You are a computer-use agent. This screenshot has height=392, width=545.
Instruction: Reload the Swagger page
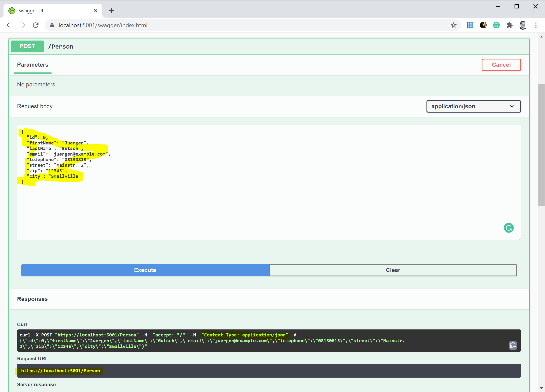[36, 25]
